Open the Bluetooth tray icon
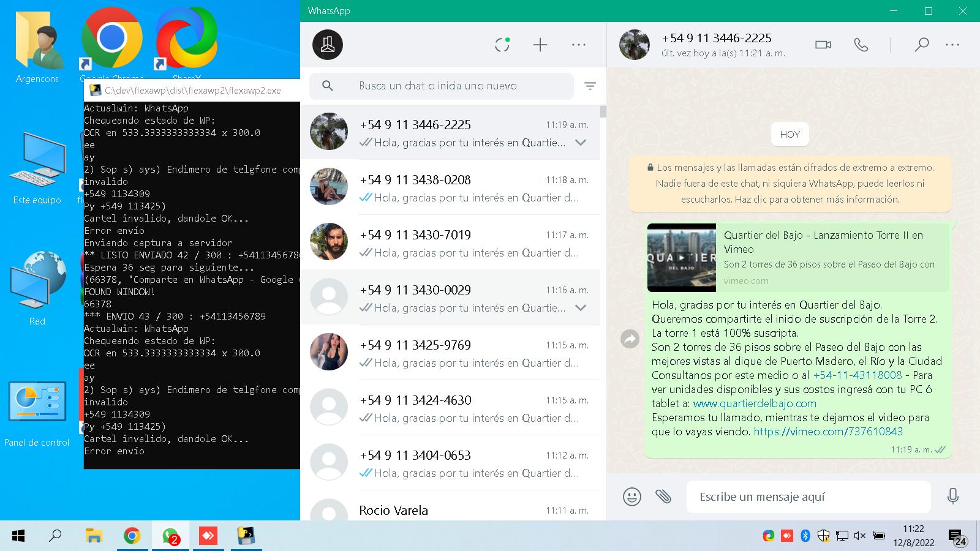The width and height of the screenshot is (980, 551). pyautogui.click(x=805, y=536)
